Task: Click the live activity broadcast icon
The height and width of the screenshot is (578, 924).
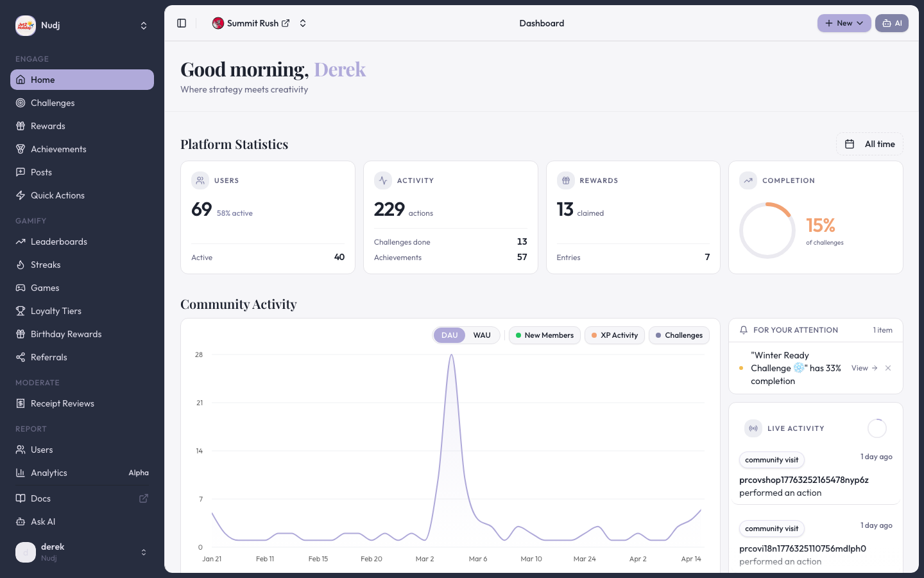Action: pos(753,428)
